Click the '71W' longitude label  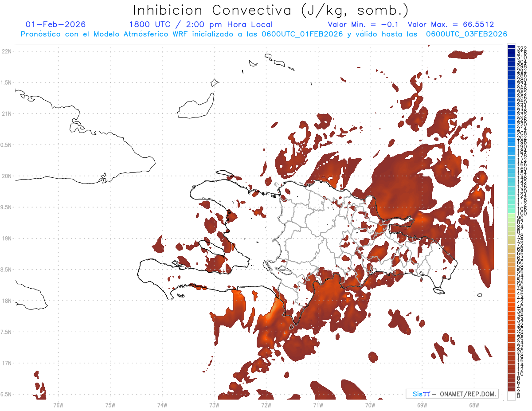point(318,405)
